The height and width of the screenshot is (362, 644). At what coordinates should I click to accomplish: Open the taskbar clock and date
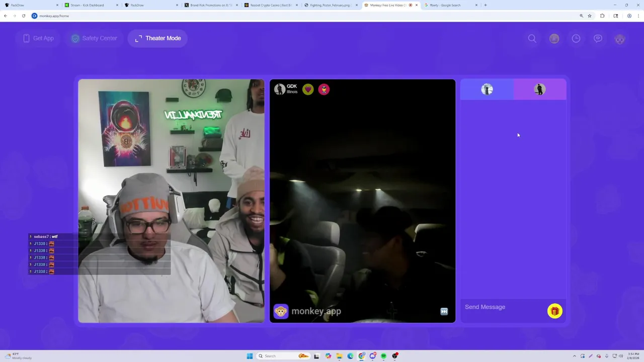pos(633,356)
